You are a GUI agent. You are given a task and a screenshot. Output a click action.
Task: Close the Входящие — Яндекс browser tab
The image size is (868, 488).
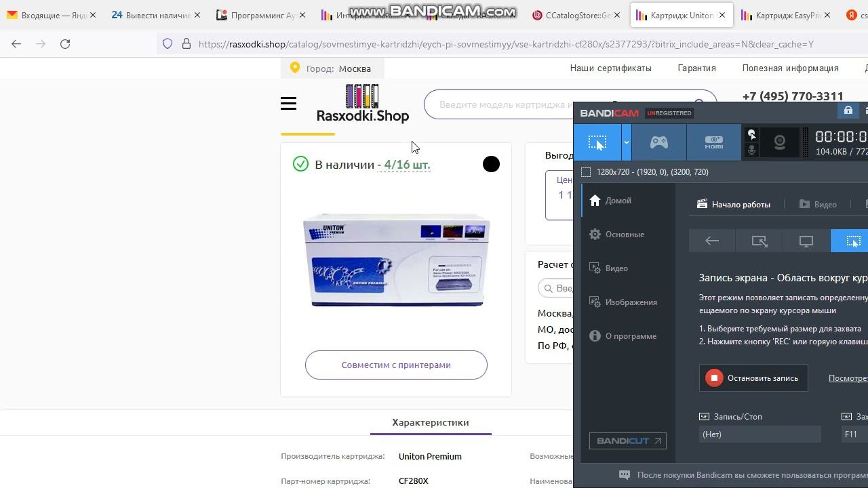93,15
